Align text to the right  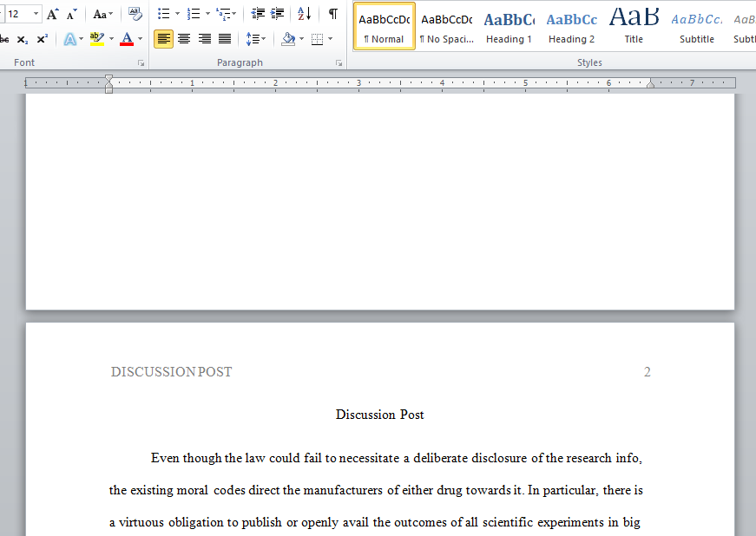[205, 39]
